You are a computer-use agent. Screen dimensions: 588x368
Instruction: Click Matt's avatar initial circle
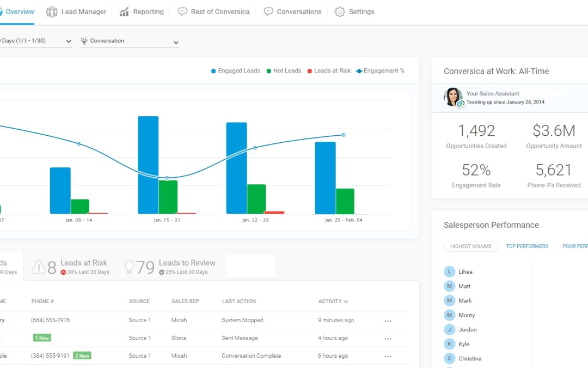(x=449, y=286)
